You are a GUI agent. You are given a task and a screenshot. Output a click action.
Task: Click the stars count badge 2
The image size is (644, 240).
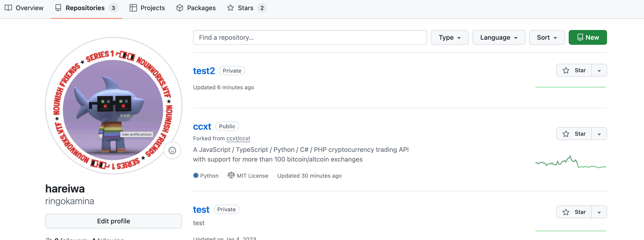pyautogui.click(x=262, y=8)
